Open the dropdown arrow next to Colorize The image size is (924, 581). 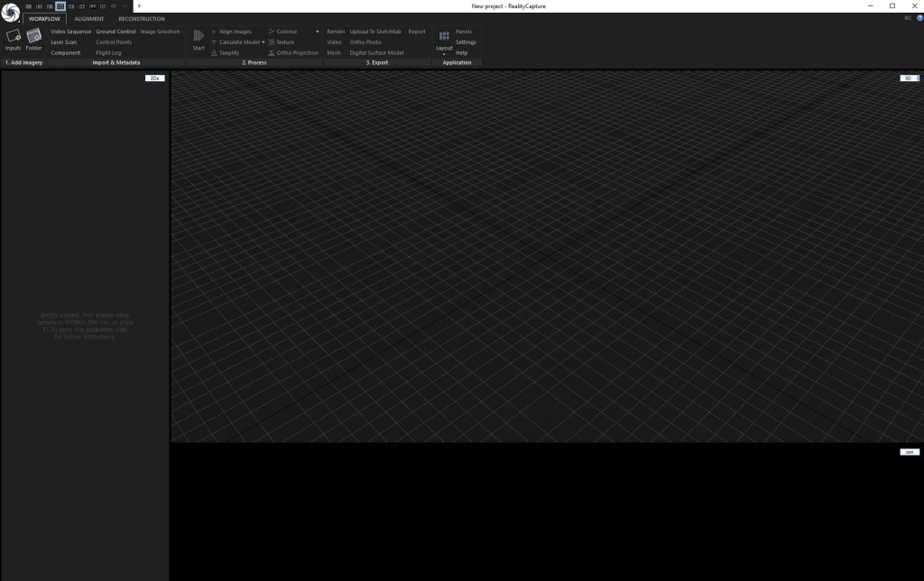coord(318,31)
